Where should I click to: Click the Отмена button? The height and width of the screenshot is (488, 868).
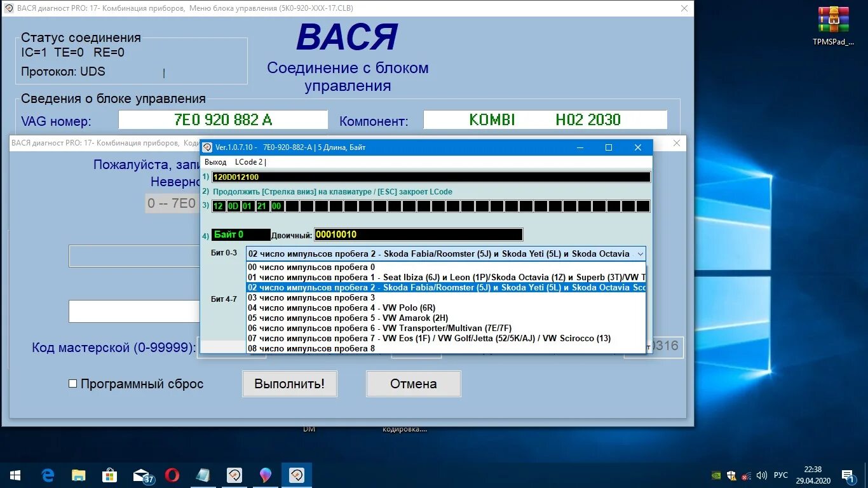click(414, 384)
